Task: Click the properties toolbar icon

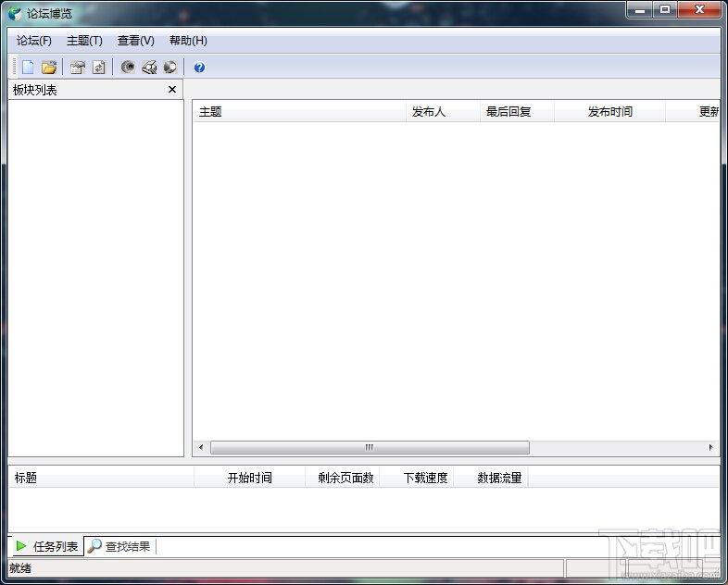Action: tap(78, 67)
